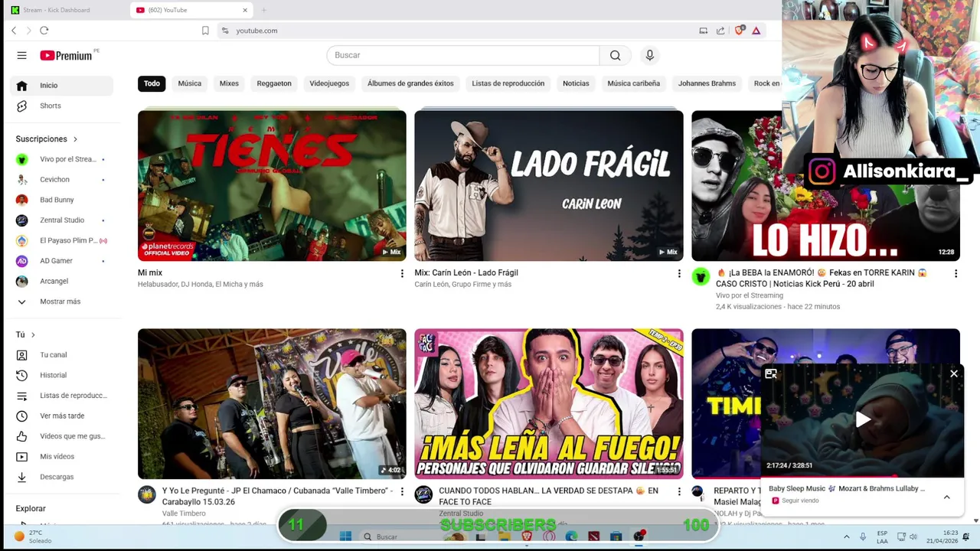Bookmark this page with the bookmark icon
Image resolution: width=980 pixels, height=551 pixels.
(x=205, y=31)
